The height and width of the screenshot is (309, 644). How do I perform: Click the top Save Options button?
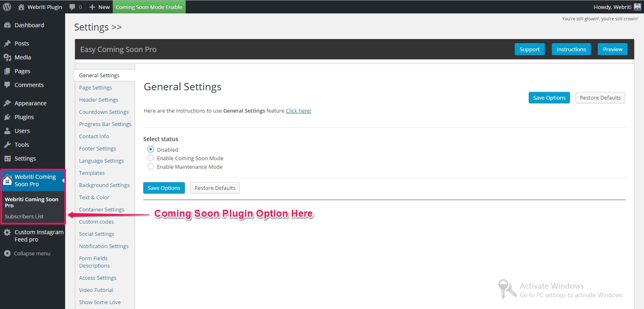[x=549, y=98]
